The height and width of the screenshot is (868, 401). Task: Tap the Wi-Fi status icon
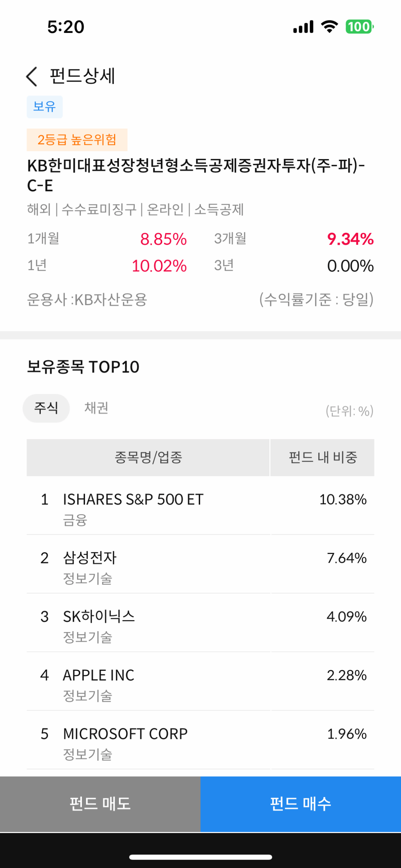[x=329, y=27]
